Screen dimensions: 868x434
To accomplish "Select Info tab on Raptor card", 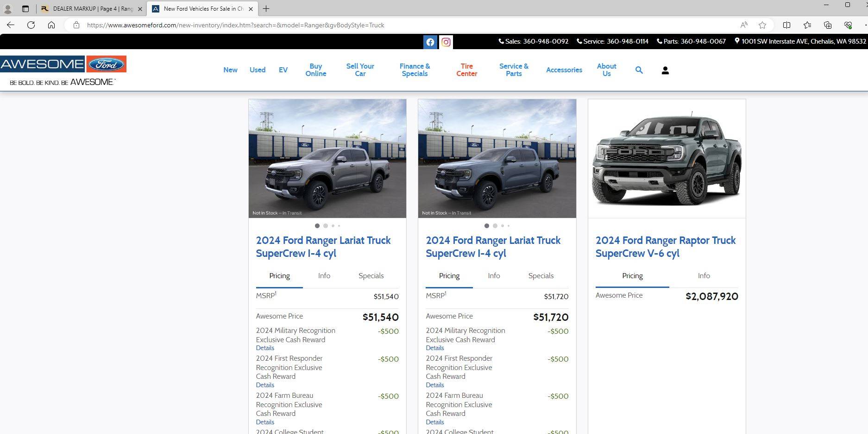I will coord(704,276).
